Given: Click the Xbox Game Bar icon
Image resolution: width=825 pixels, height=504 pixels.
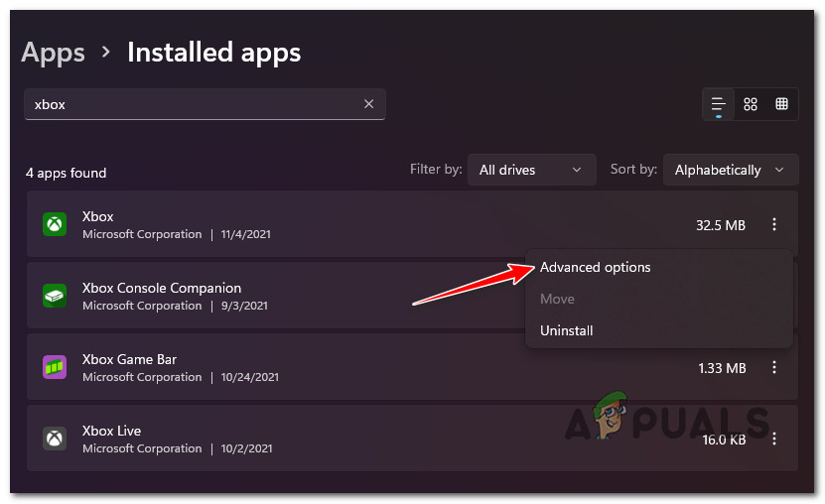Looking at the screenshot, I should pos(55,367).
